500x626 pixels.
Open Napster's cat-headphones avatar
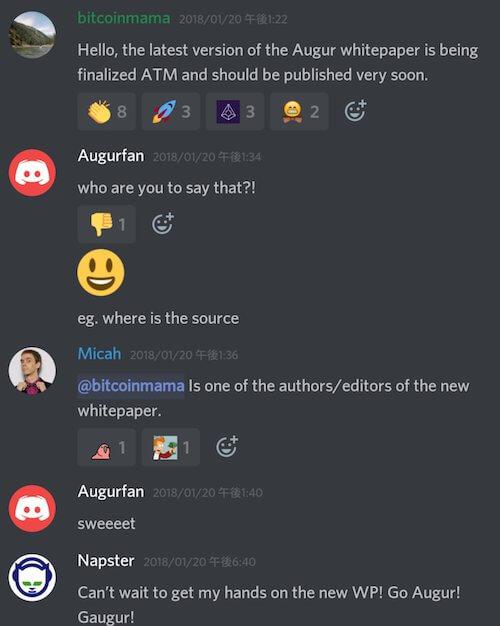pos(32,577)
